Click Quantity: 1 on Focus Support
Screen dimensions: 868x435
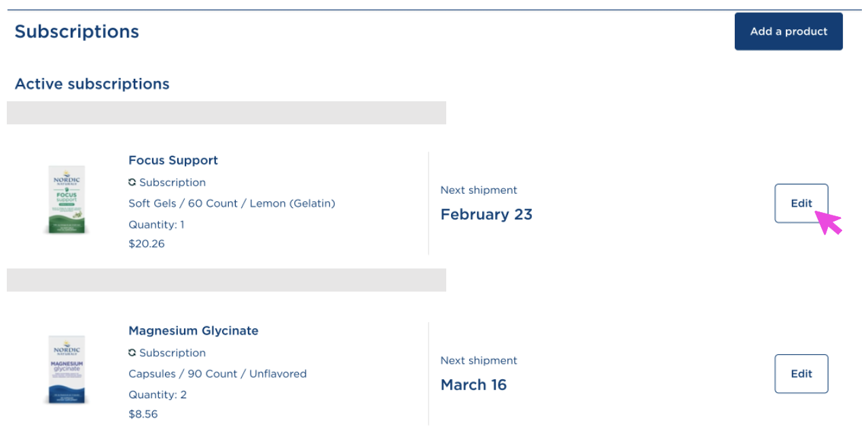(x=156, y=224)
